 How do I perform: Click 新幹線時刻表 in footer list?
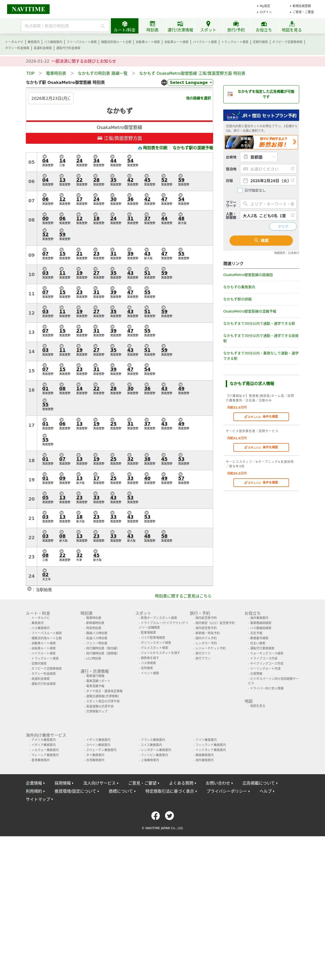point(95,623)
